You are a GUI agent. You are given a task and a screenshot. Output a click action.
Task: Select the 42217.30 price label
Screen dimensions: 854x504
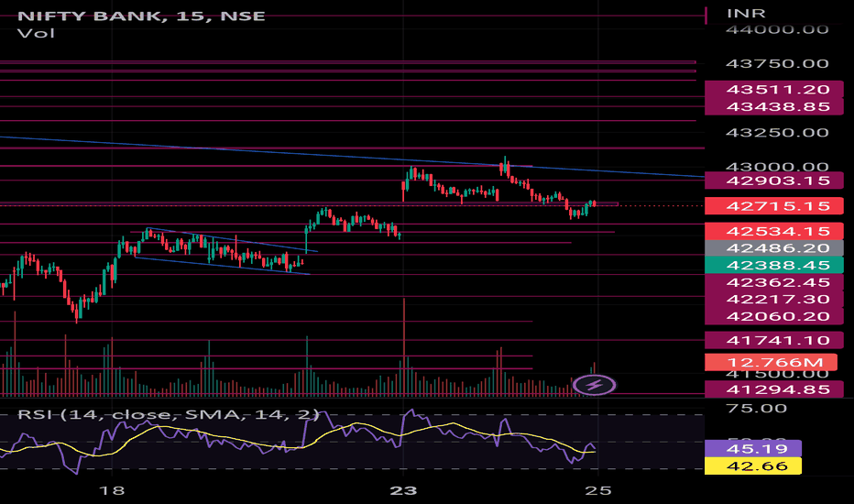click(774, 299)
